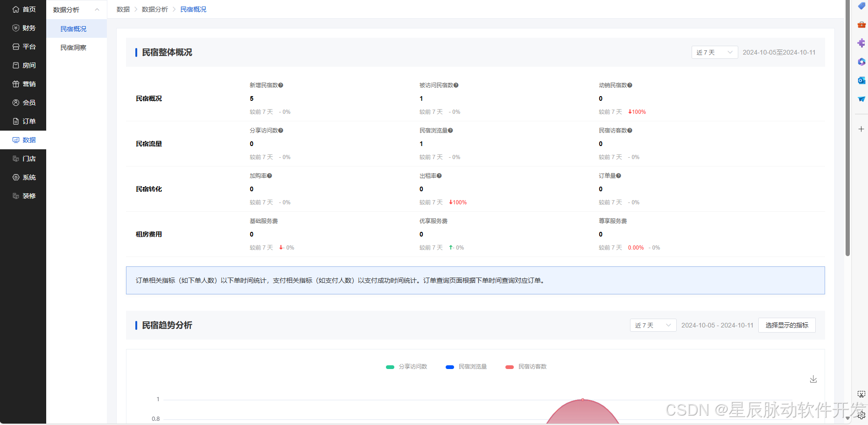Click the help icon beside 被访问民宿数

pos(456,85)
